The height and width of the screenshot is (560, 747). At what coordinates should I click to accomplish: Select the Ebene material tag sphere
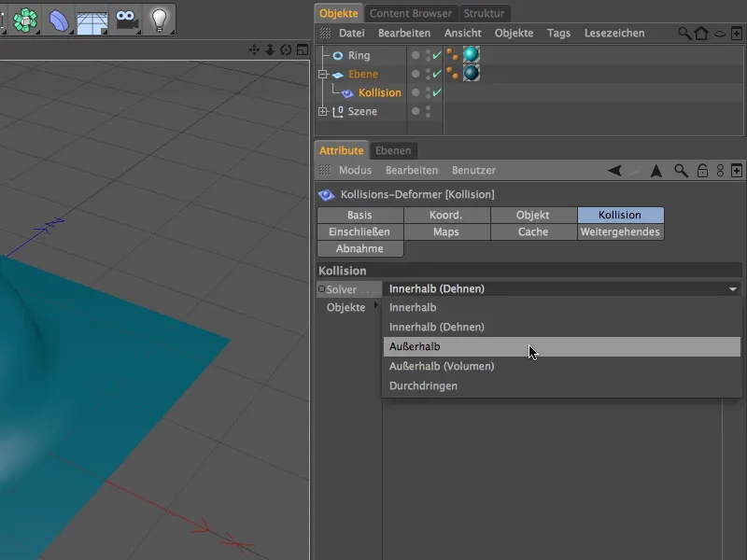472,73
